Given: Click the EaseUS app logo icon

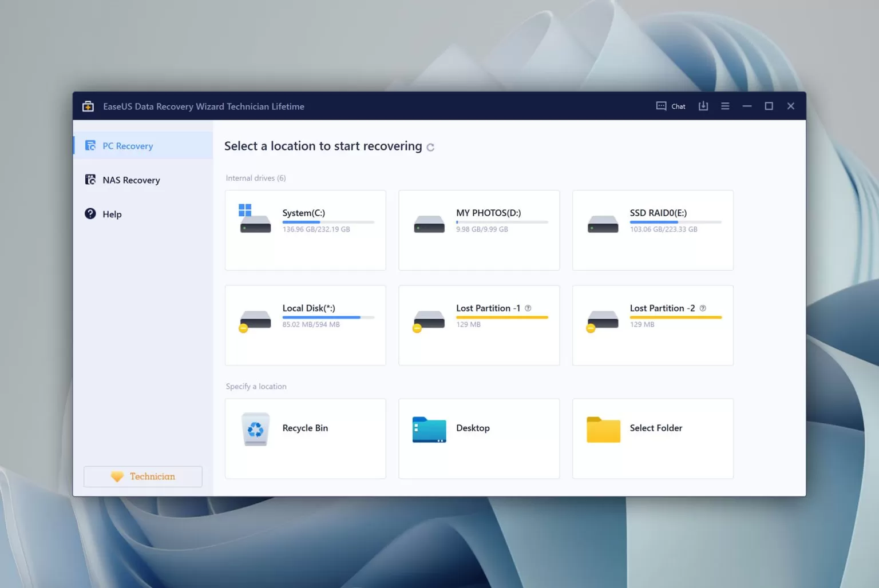Looking at the screenshot, I should point(88,106).
